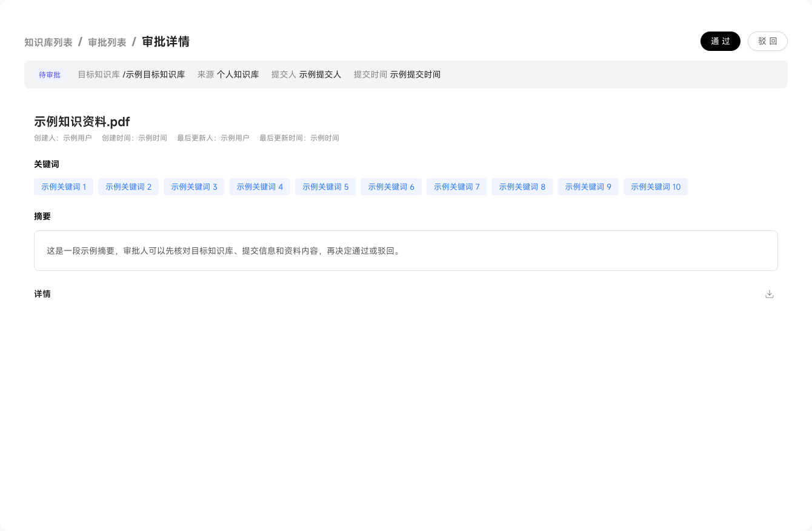812x531 pixels.
Task: Click file title 示例知识资料.pdf
Action: [82, 121]
